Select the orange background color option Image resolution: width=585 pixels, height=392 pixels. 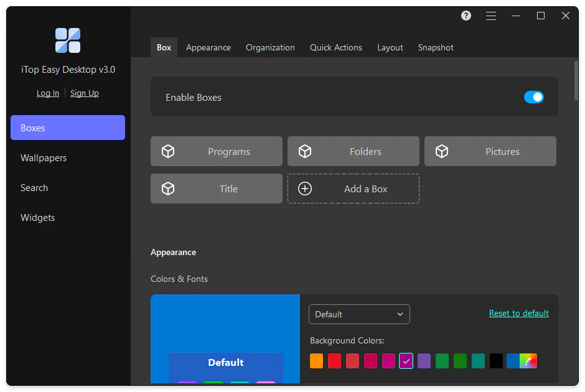[x=316, y=361]
